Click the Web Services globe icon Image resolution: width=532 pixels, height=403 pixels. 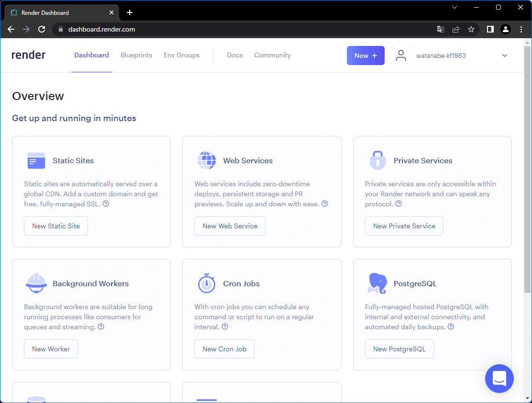pos(207,161)
